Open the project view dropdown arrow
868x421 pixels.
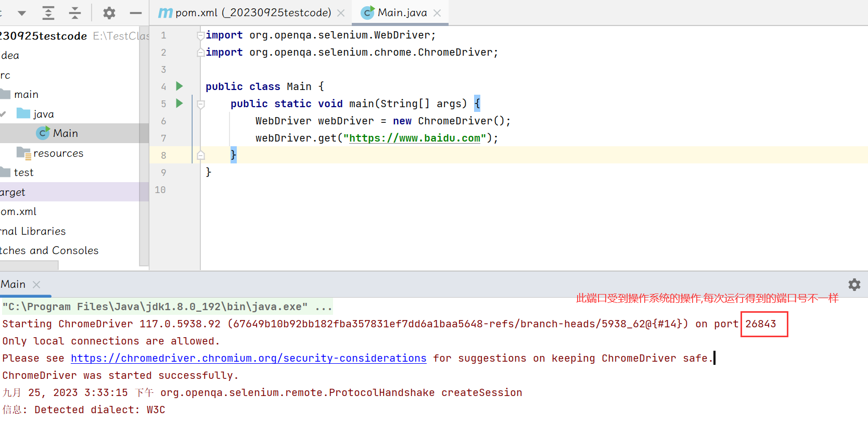[22, 13]
